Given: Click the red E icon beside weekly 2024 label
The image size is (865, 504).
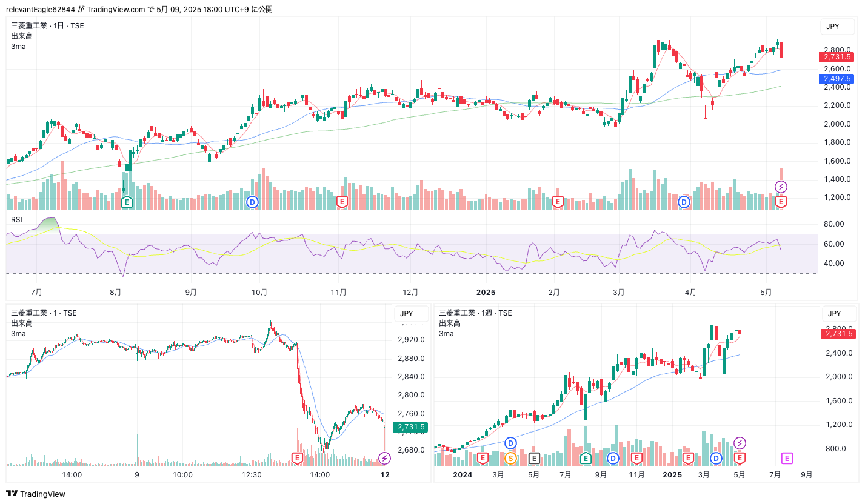Looking at the screenshot, I should tap(483, 457).
